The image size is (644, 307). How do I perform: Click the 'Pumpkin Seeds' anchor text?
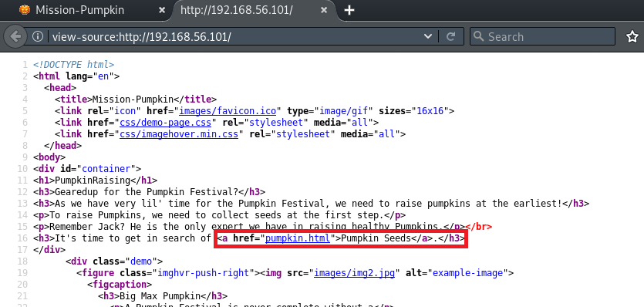point(376,238)
